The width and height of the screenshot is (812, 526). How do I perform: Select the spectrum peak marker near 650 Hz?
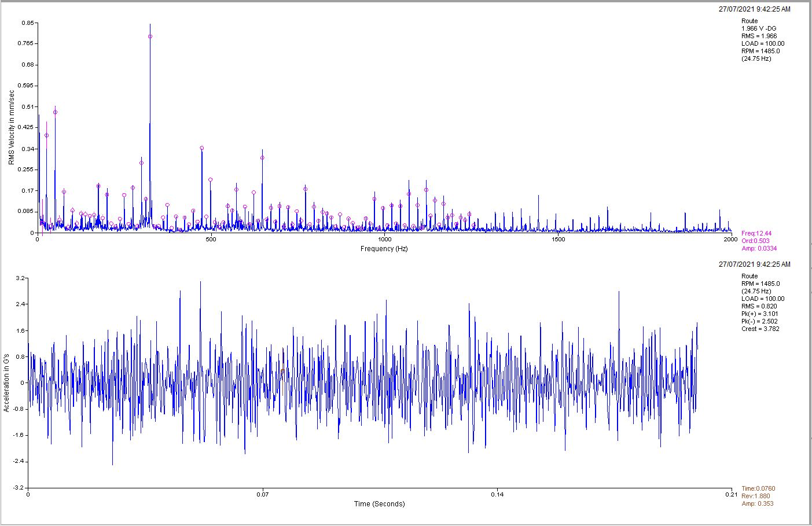point(262,157)
